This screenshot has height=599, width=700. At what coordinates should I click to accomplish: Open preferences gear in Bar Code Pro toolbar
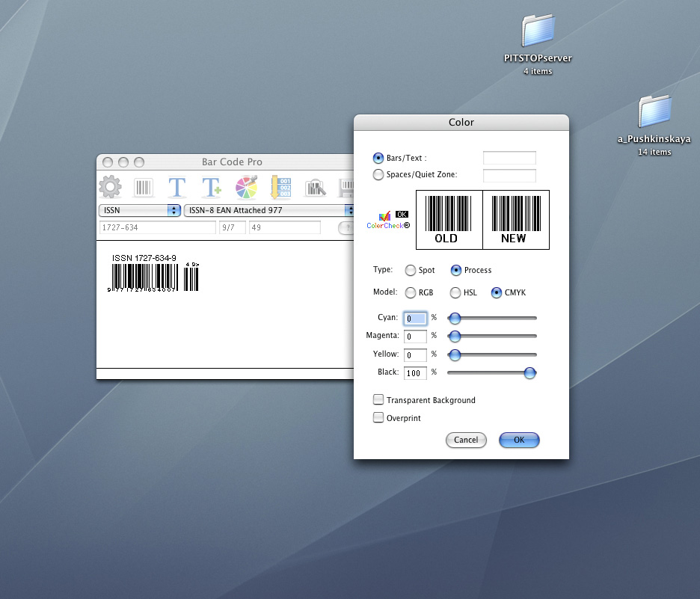click(110, 186)
